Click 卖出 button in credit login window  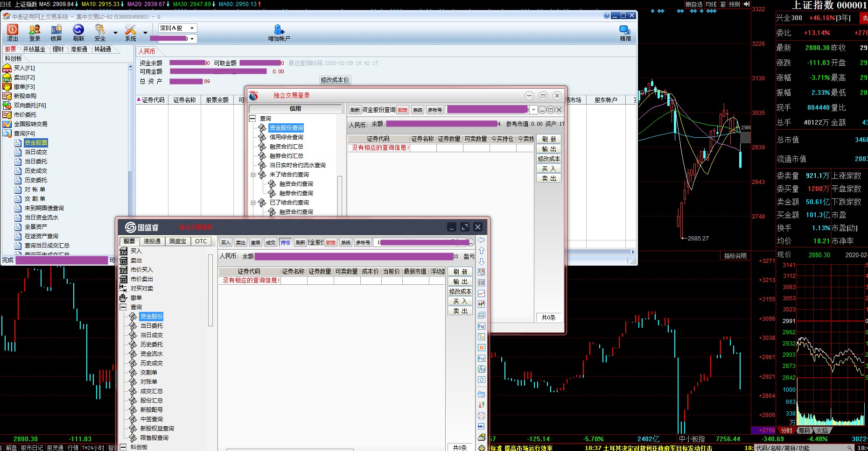[549, 178]
